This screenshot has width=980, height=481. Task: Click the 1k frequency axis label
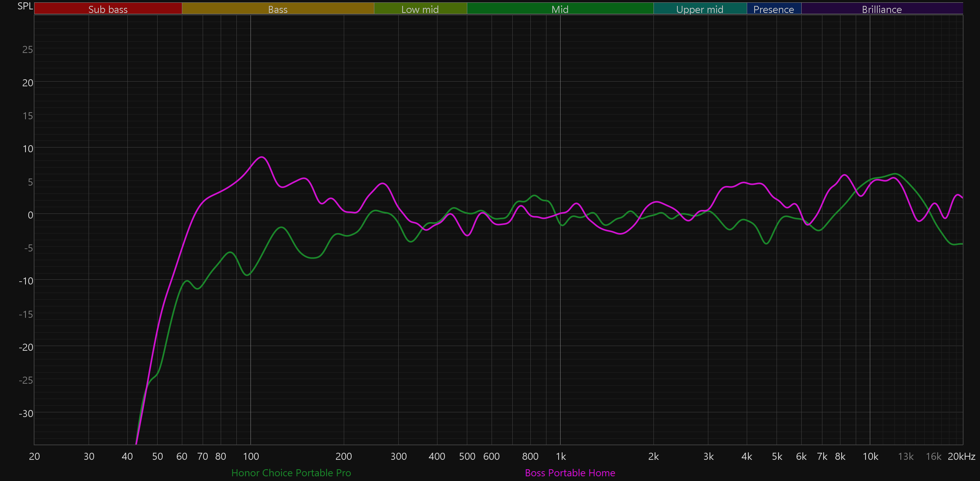561,457
